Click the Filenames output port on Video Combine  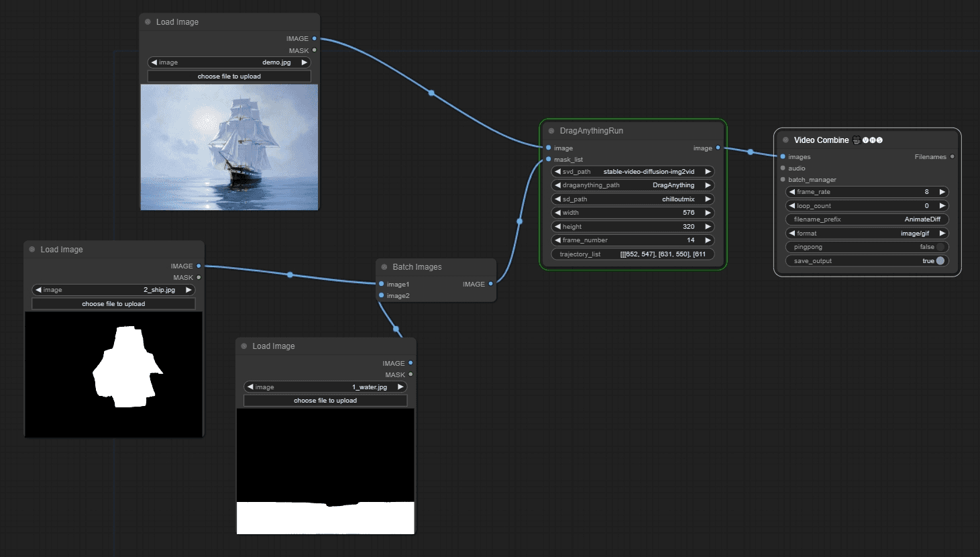tap(952, 157)
